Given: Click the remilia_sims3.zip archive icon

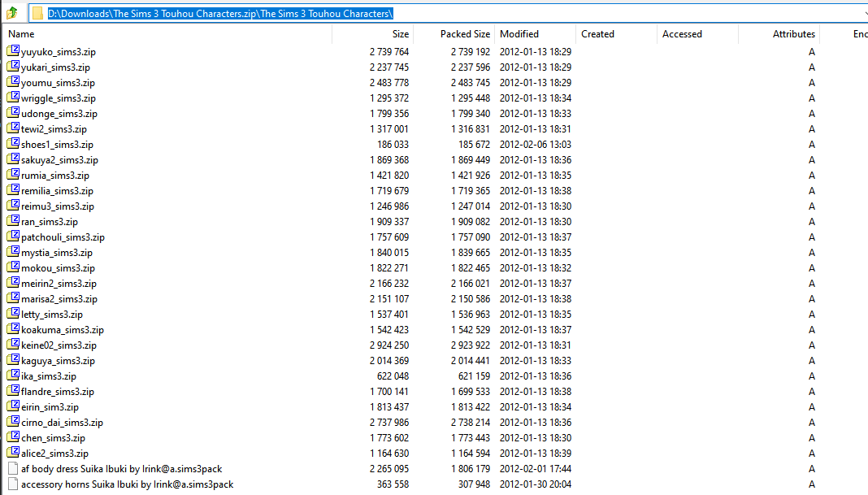Looking at the screenshot, I should [x=13, y=191].
